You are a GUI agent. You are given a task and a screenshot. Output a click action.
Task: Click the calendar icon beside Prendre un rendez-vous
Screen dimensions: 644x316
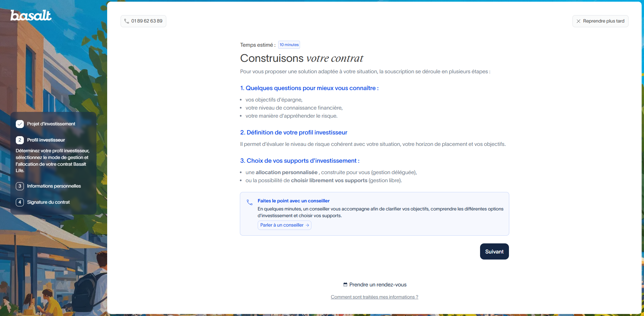[x=345, y=284]
